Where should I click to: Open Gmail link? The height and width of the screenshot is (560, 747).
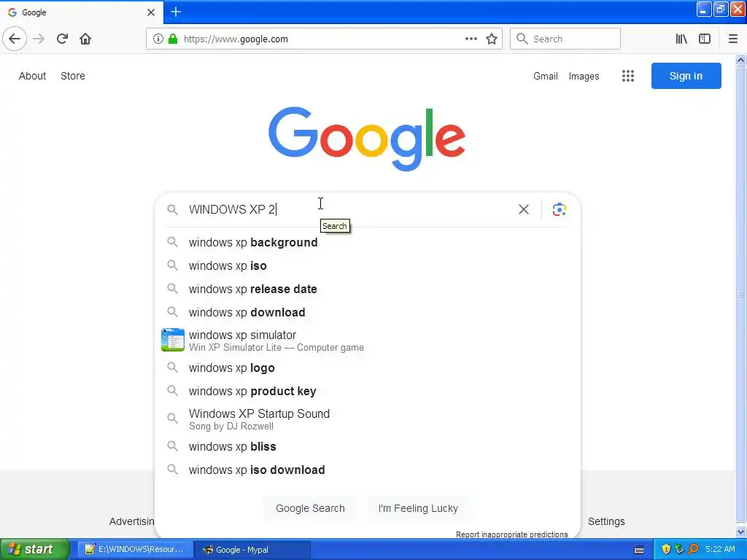tap(546, 76)
